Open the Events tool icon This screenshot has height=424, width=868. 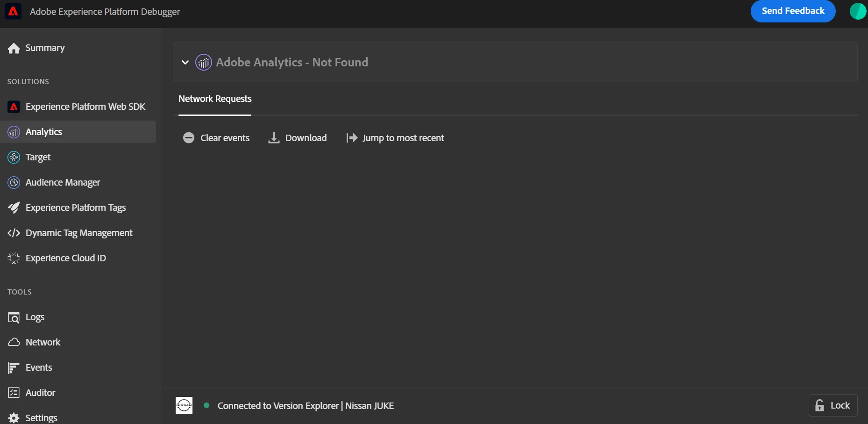(14, 368)
